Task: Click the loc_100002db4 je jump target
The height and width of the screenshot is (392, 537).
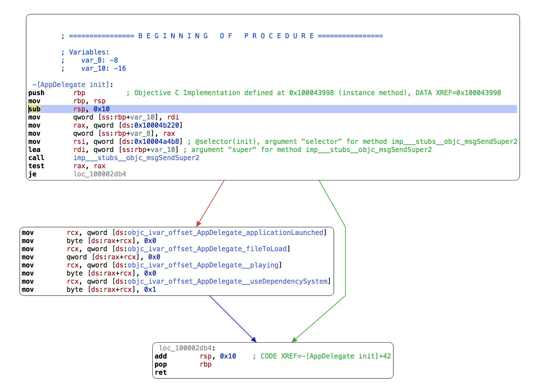Action: 100,174
